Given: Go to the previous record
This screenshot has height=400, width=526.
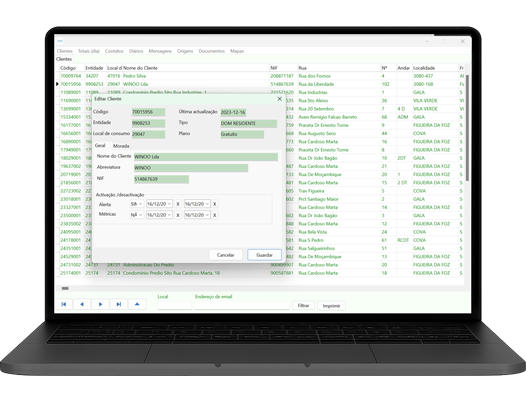Looking at the screenshot, I should coord(82,304).
